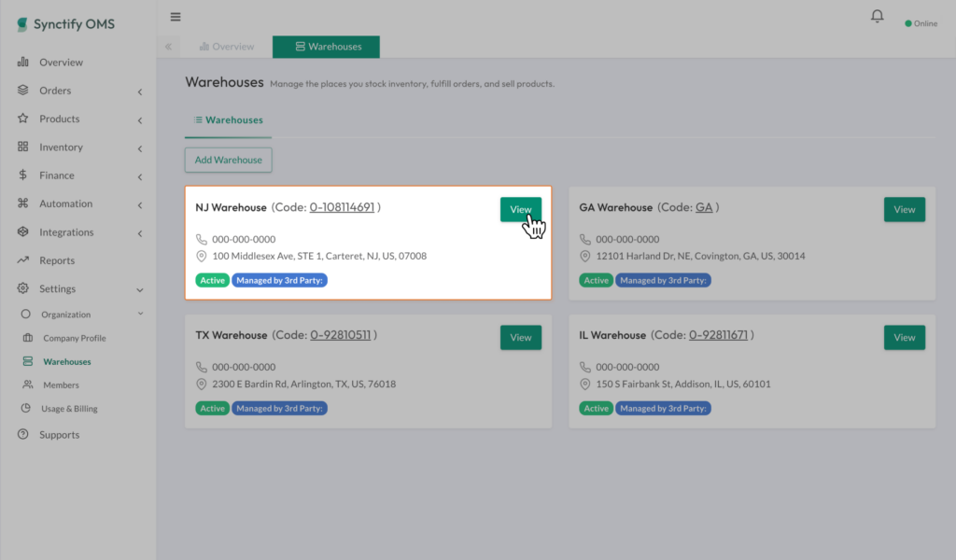The height and width of the screenshot is (560, 956).
Task: View the NJ Warehouse details
Action: 521,209
